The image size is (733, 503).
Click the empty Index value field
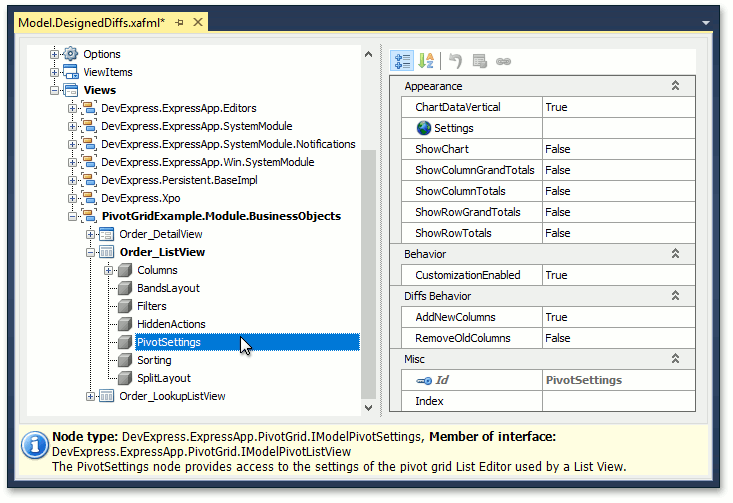pyautogui.click(x=618, y=401)
